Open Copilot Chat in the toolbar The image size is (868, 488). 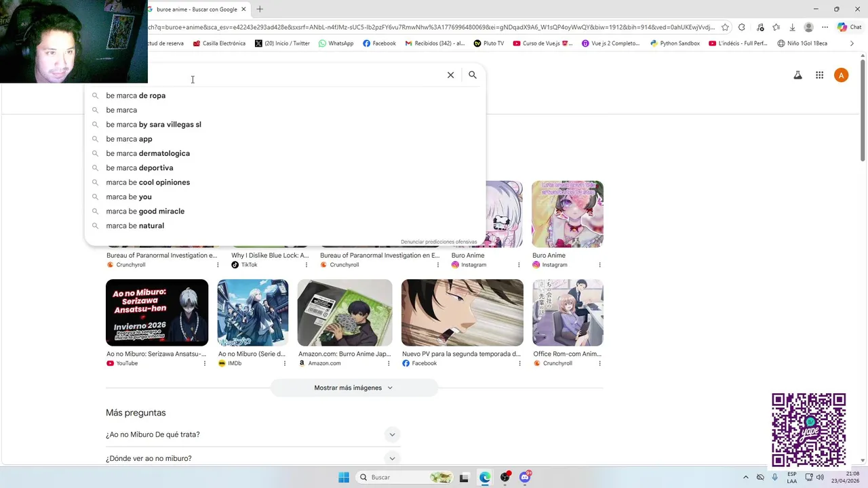pos(849,27)
